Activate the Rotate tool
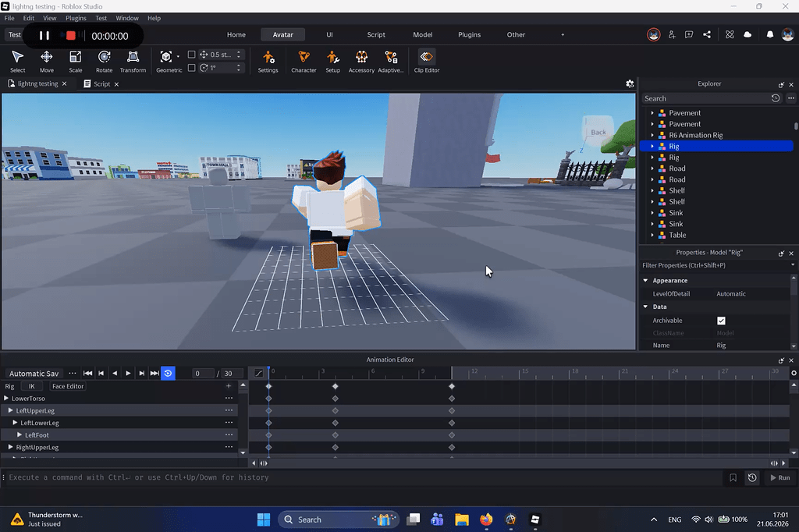The height and width of the screenshot is (532, 799). tap(104, 61)
